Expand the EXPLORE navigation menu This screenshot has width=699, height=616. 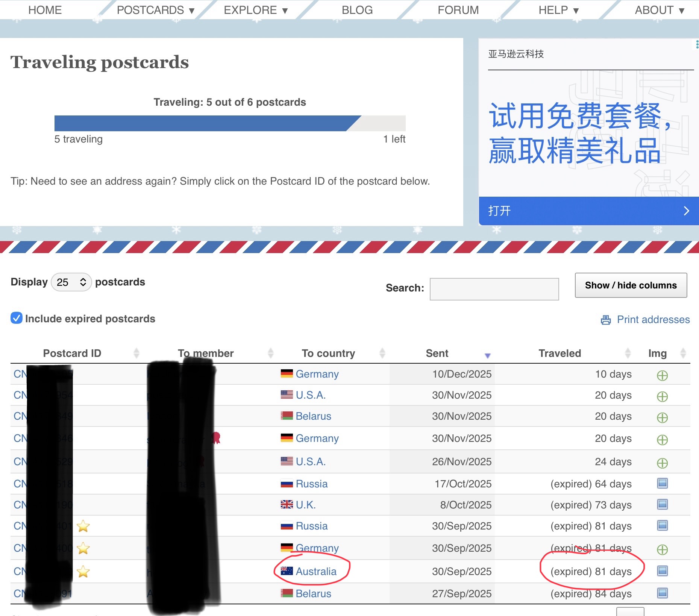[256, 10]
